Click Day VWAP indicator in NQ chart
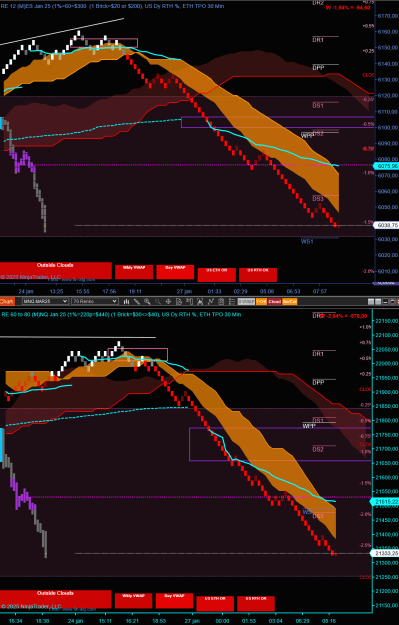Screen dimensions: 399x625 [175, 600]
